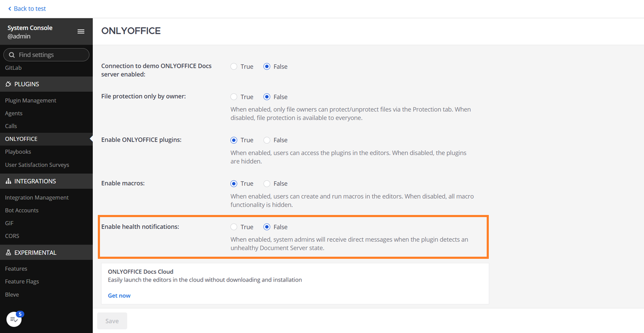Focus the Find settings search field
The height and width of the screenshot is (333, 644).
(x=46, y=55)
